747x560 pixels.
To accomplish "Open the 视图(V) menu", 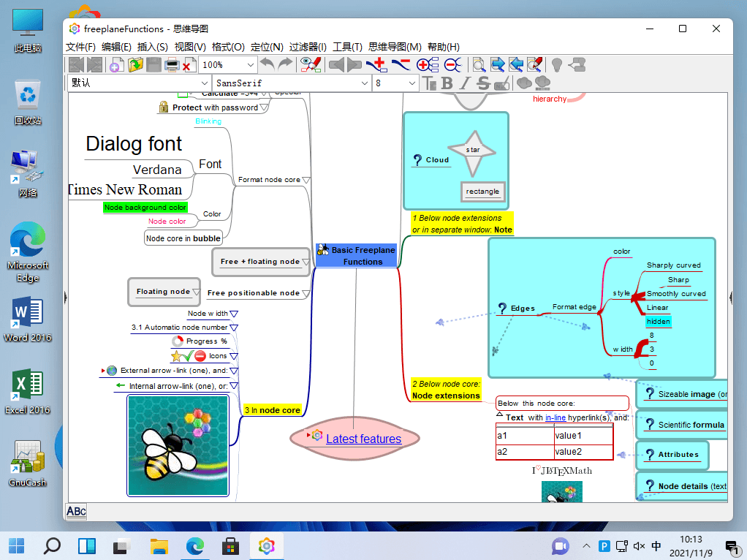I will [x=190, y=47].
